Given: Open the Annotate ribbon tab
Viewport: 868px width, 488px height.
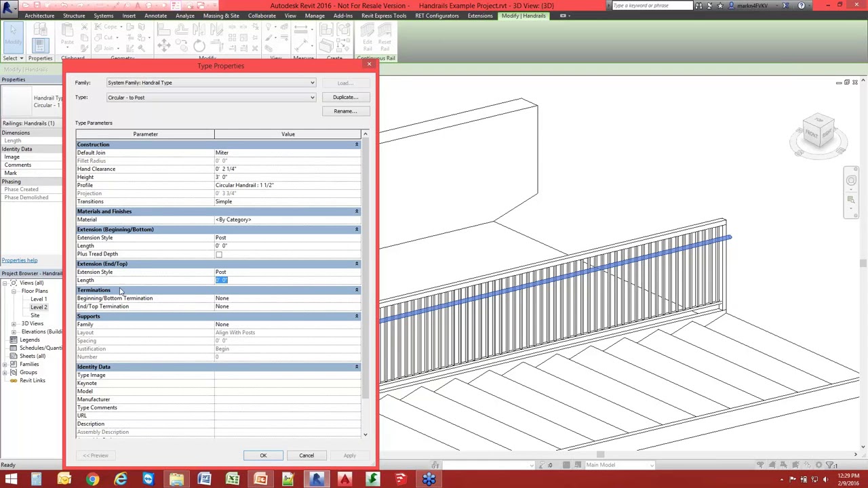Looking at the screenshot, I should tap(155, 16).
